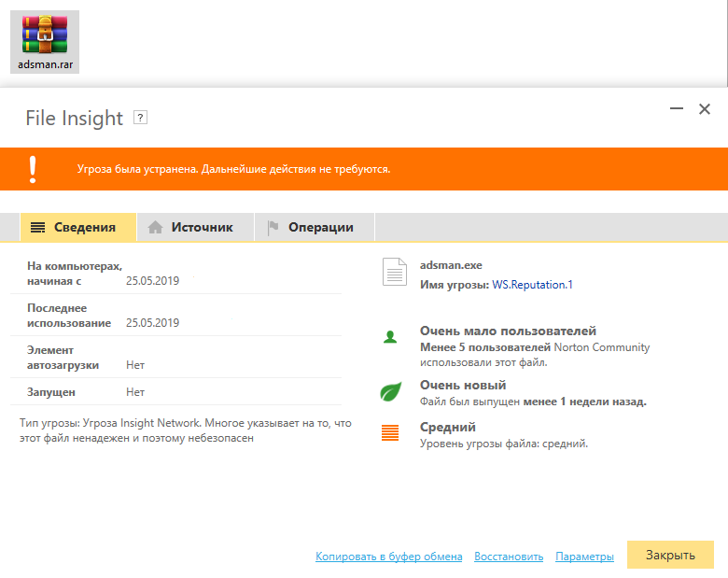Click the 'Нет' value for Запущен
The image size is (728, 578).
click(135, 391)
